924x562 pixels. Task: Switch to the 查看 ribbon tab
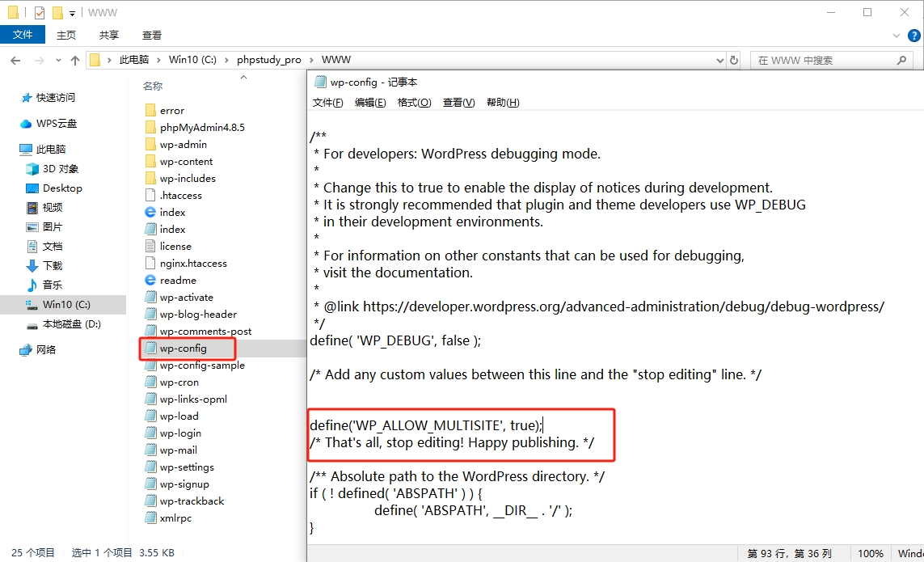pyautogui.click(x=151, y=35)
